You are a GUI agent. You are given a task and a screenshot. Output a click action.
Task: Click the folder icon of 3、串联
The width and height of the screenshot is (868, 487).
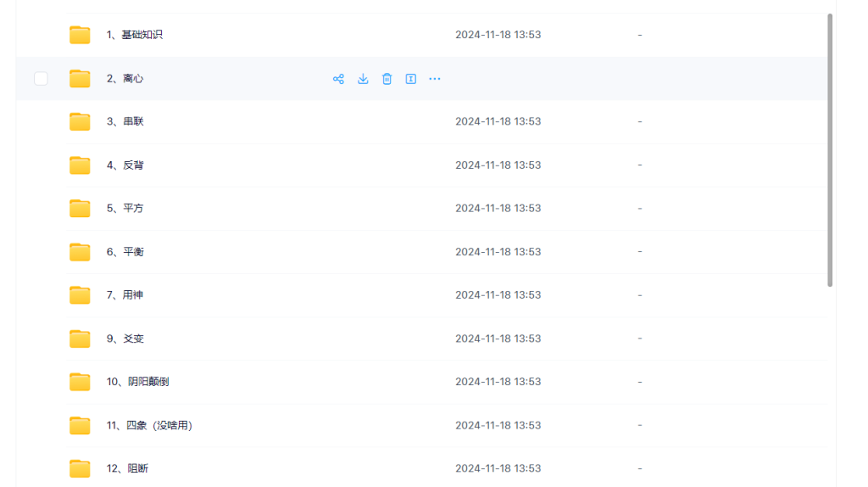(x=80, y=121)
